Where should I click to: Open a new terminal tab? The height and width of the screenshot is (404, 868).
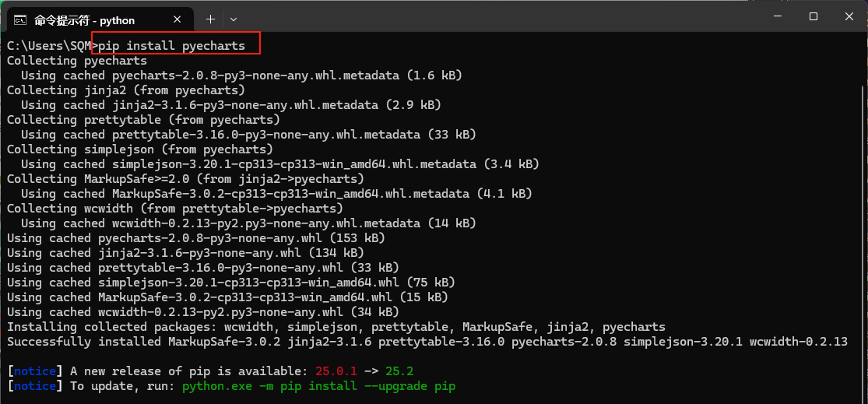210,19
